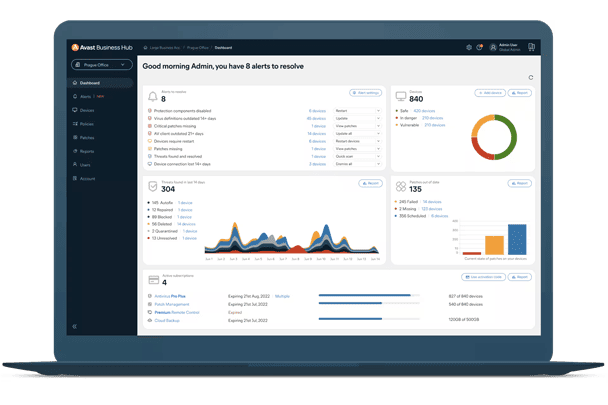Open the Admin User profile avatar
The height and width of the screenshot is (405, 608).
point(493,47)
